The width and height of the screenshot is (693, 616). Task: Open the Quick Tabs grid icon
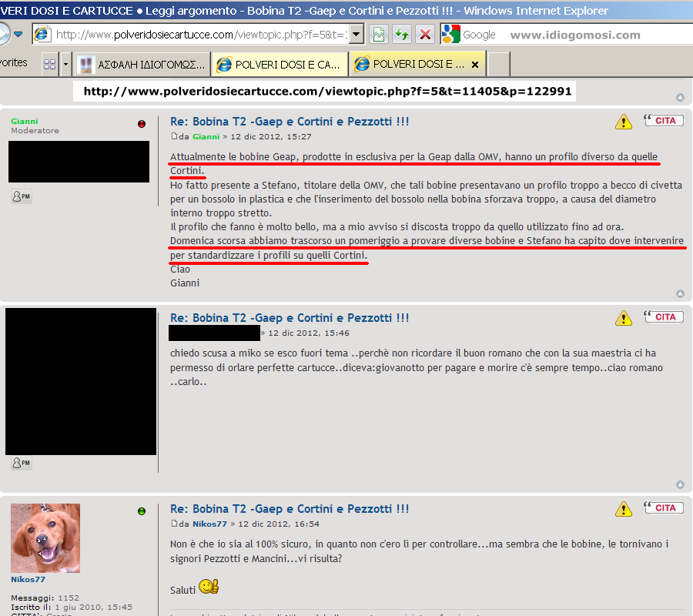(50, 65)
